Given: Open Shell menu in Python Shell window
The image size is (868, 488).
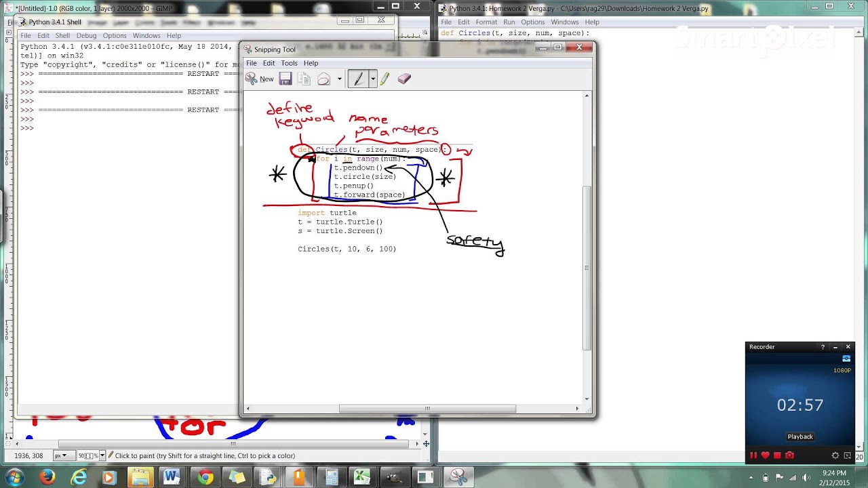Looking at the screenshot, I should tap(62, 35).
